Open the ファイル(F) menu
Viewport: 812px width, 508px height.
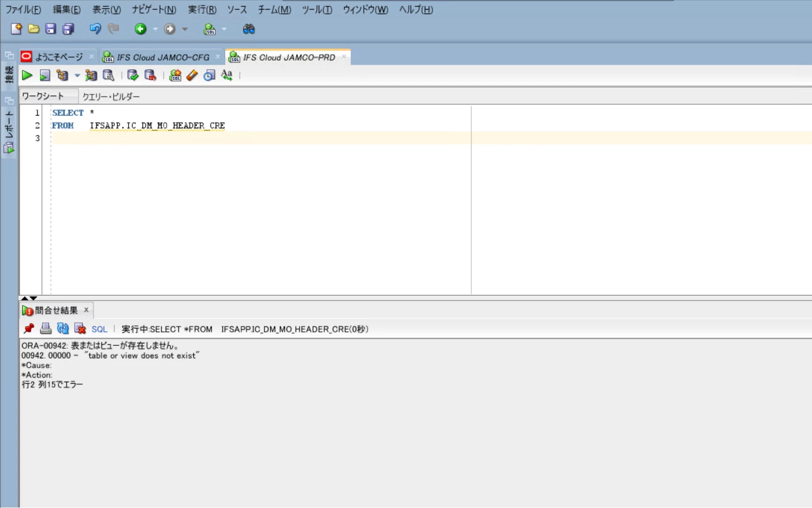point(23,9)
